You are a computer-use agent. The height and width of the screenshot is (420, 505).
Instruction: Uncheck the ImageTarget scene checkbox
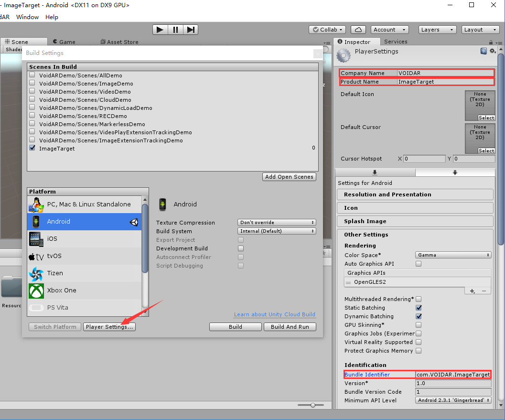pos(32,148)
